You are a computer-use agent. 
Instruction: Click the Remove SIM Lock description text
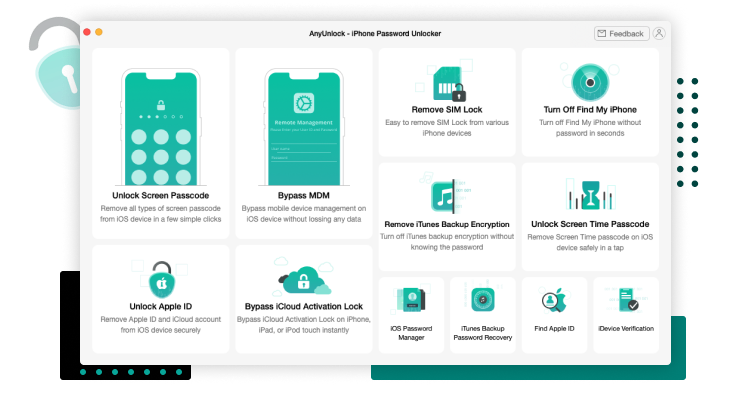coord(447,128)
